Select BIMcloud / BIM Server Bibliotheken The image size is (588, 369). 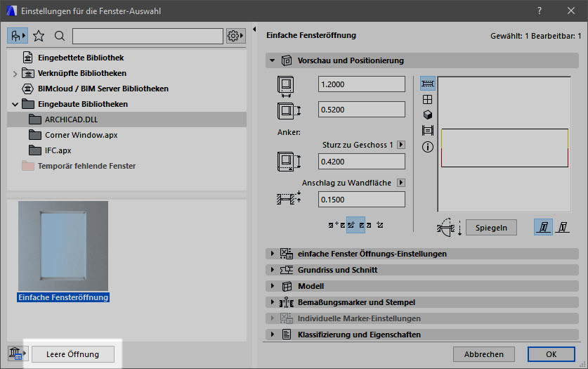103,89
